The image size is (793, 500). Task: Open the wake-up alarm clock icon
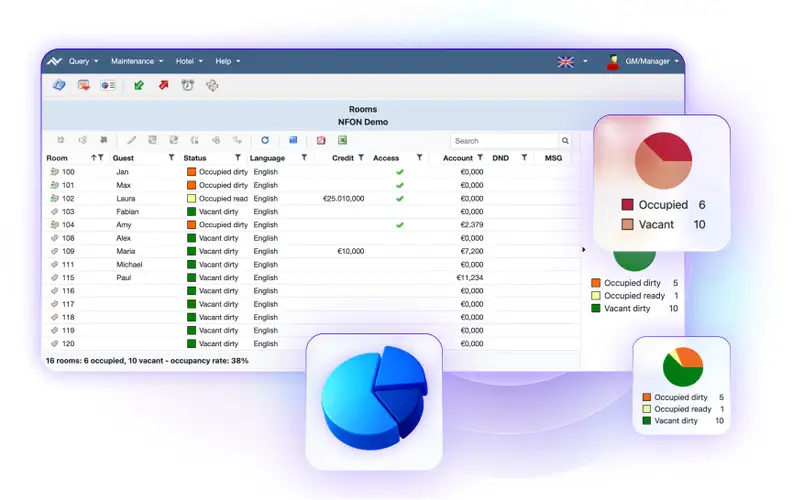[x=187, y=86]
